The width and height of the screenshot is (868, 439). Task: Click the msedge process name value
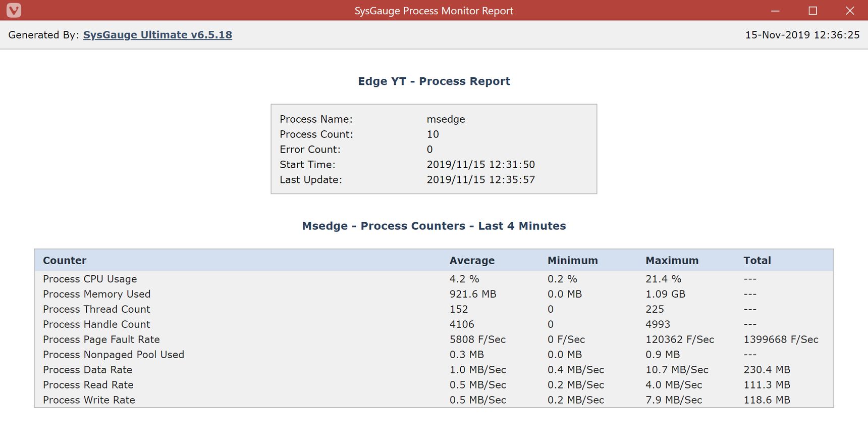(x=446, y=120)
